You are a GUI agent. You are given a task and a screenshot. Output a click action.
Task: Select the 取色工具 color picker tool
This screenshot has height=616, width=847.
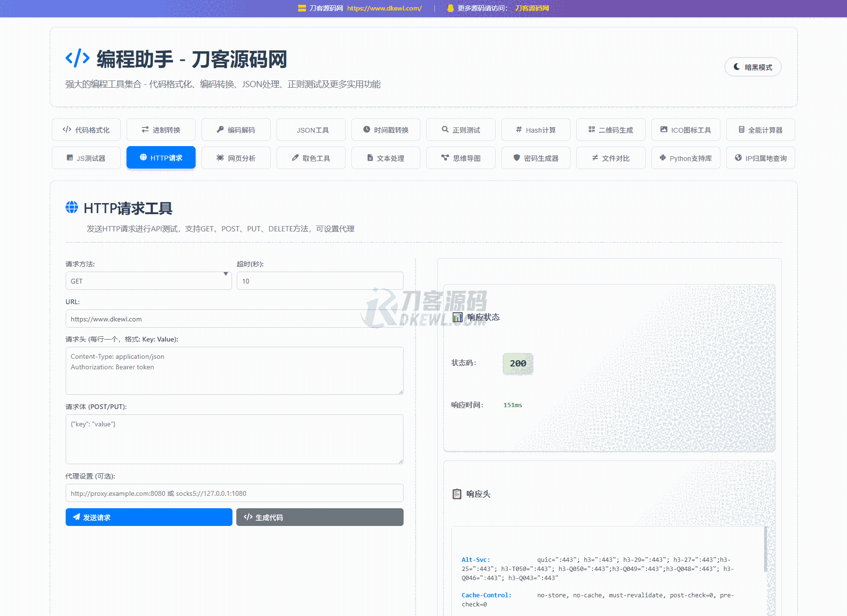(311, 158)
